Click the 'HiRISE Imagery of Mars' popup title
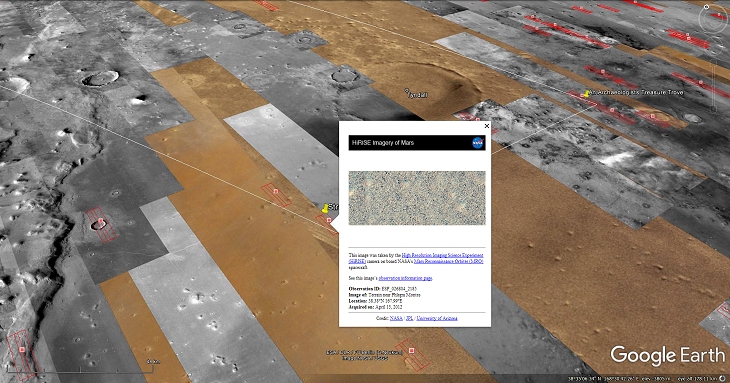 383,143
